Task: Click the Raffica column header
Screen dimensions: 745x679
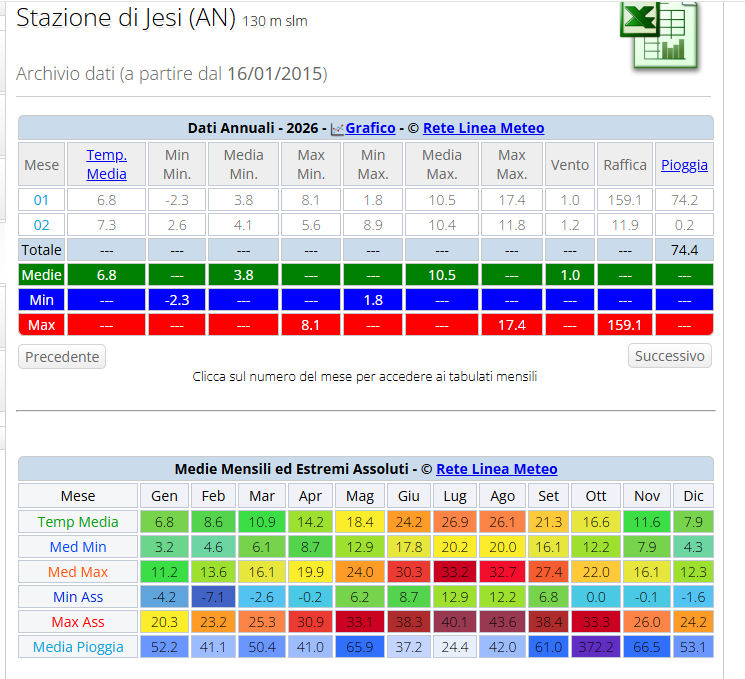Action: click(x=624, y=165)
